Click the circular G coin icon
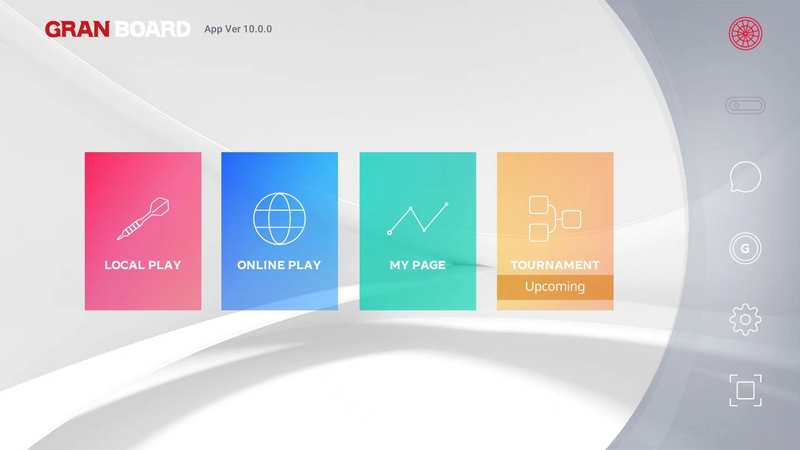800x450 pixels. click(x=745, y=248)
